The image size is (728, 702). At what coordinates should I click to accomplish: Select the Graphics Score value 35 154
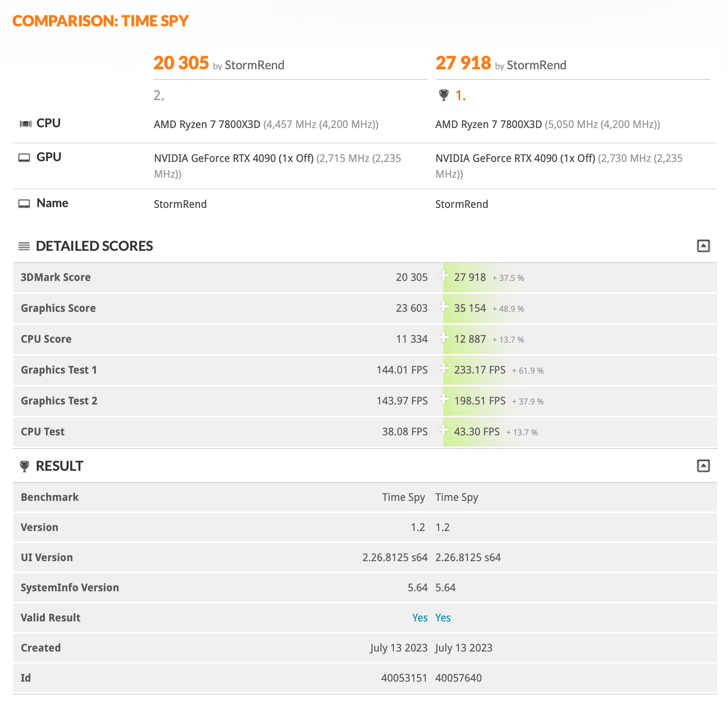(x=470, y=308)
